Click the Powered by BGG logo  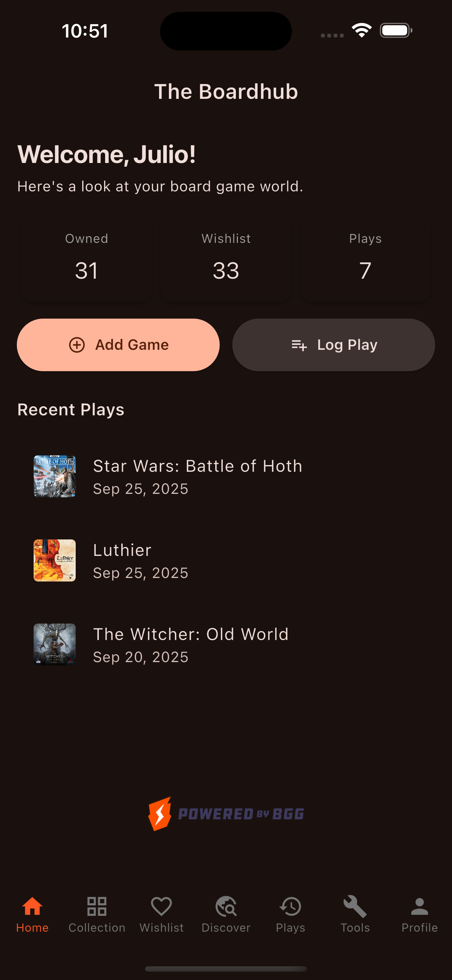(226, 814)
